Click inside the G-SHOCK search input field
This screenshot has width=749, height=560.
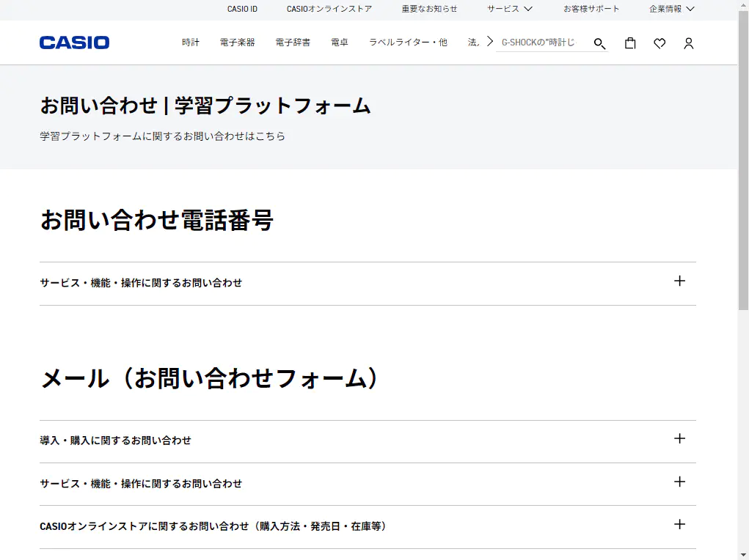point(543,43)
